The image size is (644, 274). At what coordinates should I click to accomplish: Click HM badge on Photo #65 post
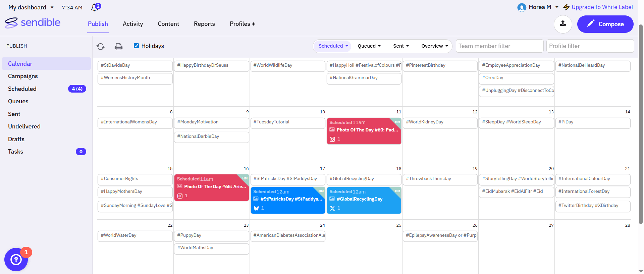[x=245, y=178]
